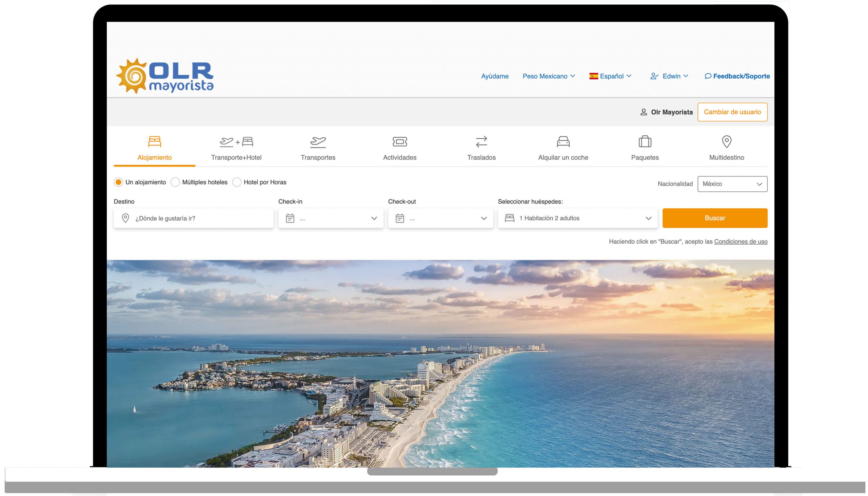Viewport: 868px width, 496px height.
Task: Open the Condiciones de uso link
Action: coord(741,242)
